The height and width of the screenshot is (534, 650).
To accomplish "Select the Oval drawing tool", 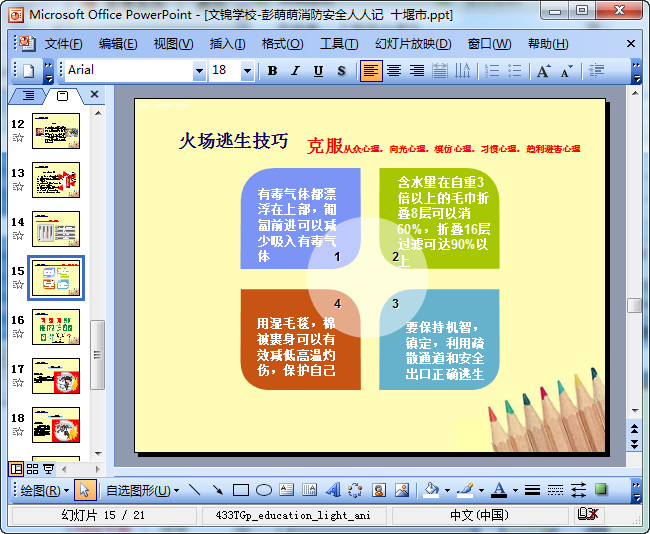I will (x=264, y=490).
